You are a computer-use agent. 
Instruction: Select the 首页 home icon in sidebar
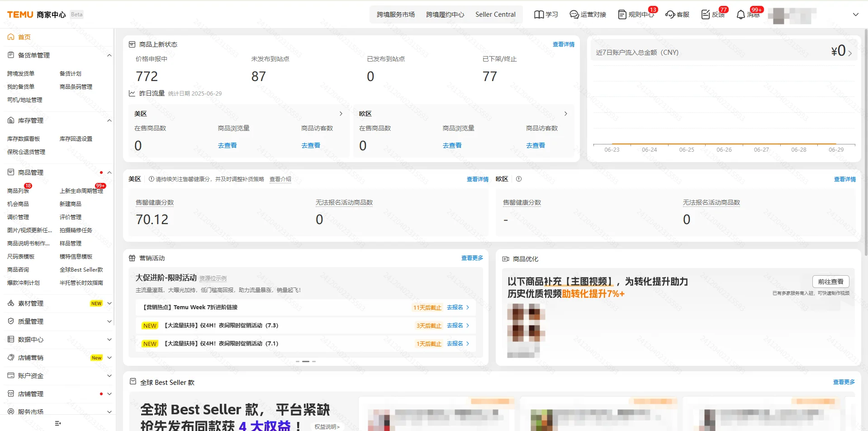coord(10,37)
